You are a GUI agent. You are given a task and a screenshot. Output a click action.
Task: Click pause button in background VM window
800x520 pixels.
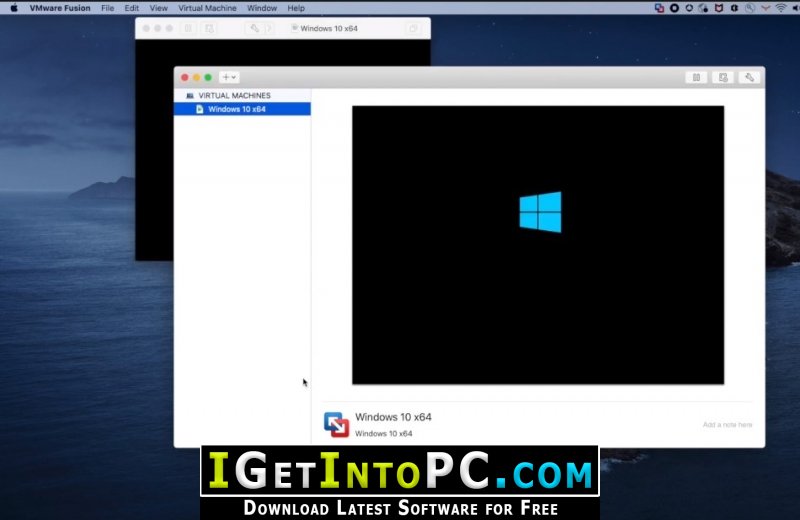pos(188,29)
